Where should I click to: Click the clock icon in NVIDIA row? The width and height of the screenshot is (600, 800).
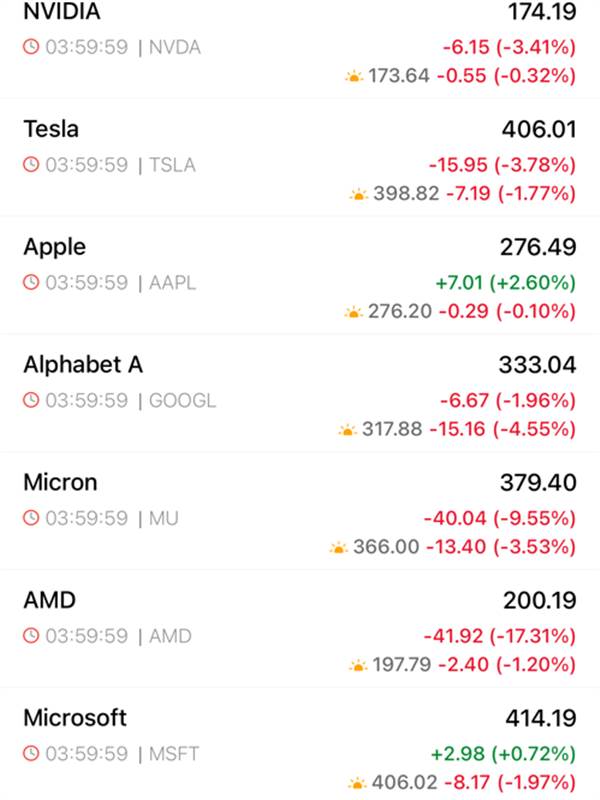coord(31,47)
